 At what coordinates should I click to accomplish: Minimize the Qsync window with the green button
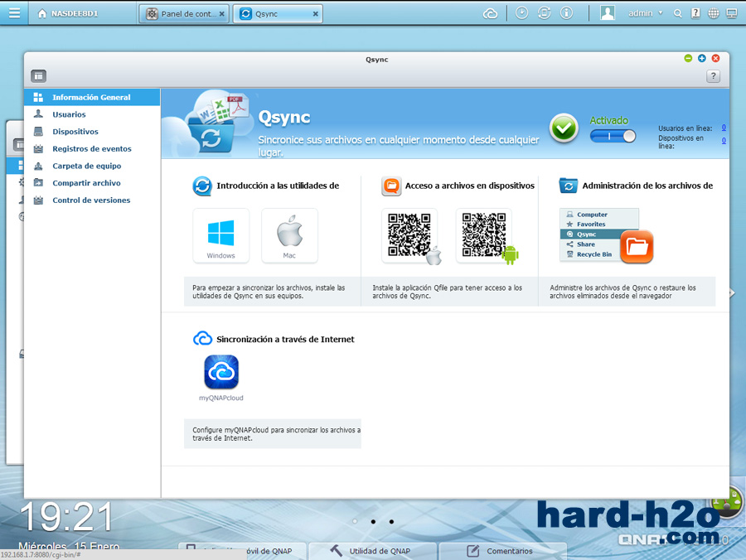coord(688,58)
